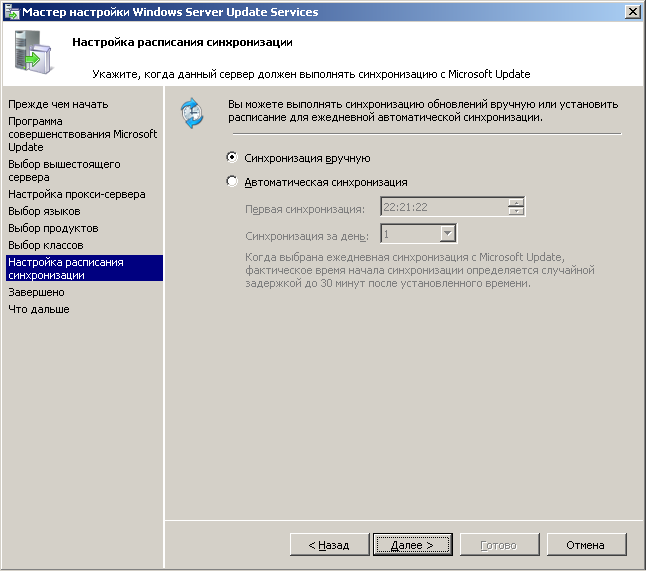This screenshot has width=646, height=571.
Task: Click the server with green arrow header icon
Action: 33,52
